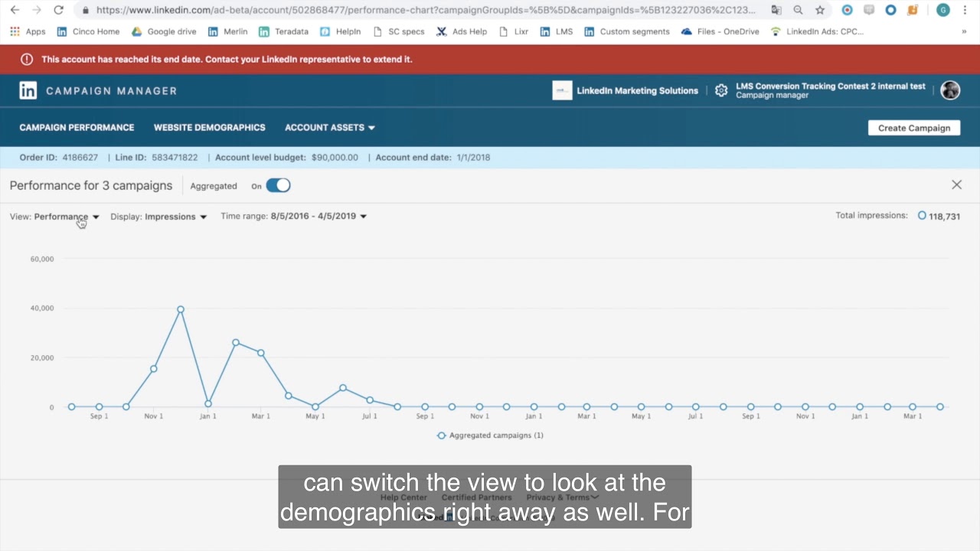This screenshot has height=551, width=980.
Task: Click the Order ID 4186627 text
Action: [59, 158]
